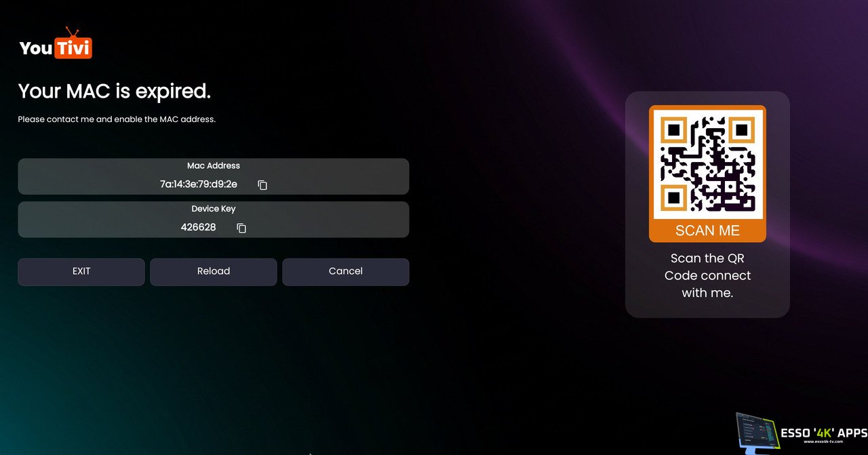Reload the activation page
868x455 pixels.
214,271
